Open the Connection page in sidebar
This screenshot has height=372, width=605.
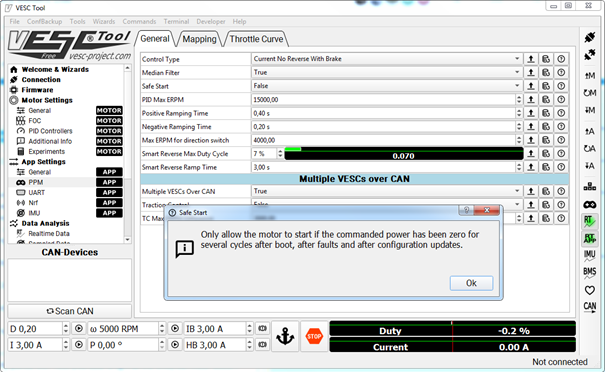click(x=41, y=79)
